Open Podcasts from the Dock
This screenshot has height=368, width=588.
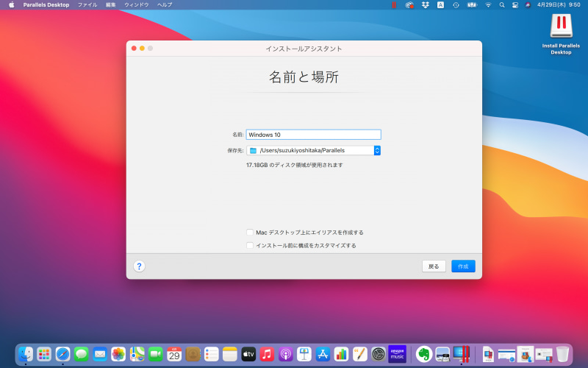pos(285,354)
